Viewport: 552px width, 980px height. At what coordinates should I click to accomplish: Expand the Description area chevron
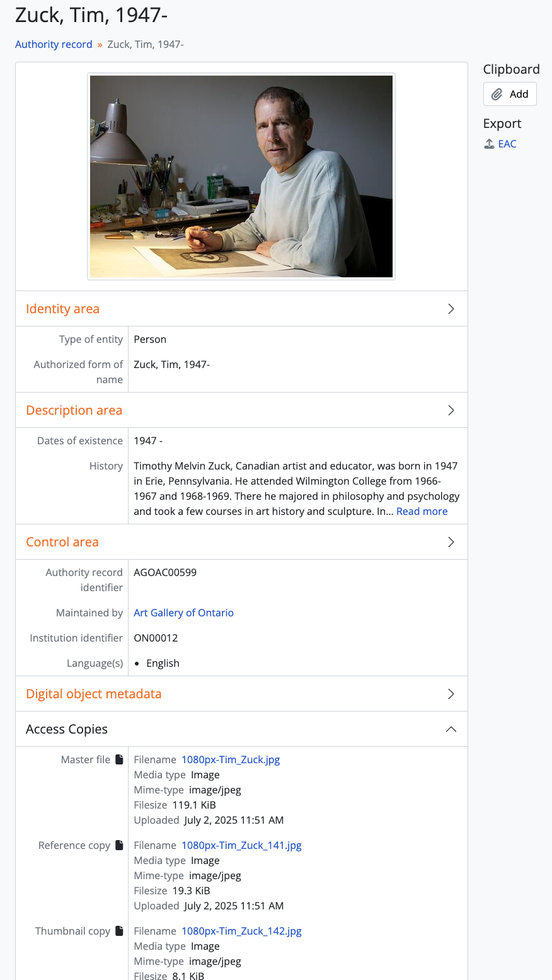451,410
